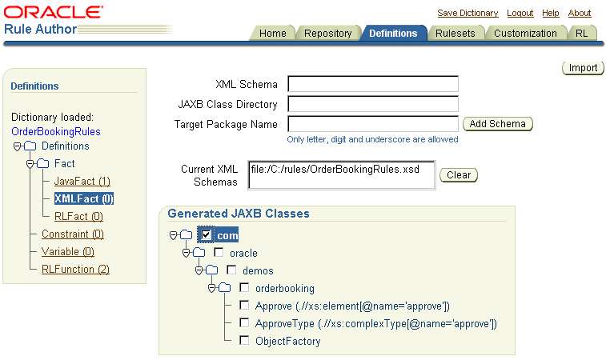The height and width of the screenshot is (364, 606).
Task: Click the Approve element class label
Action: click(352, 306)
